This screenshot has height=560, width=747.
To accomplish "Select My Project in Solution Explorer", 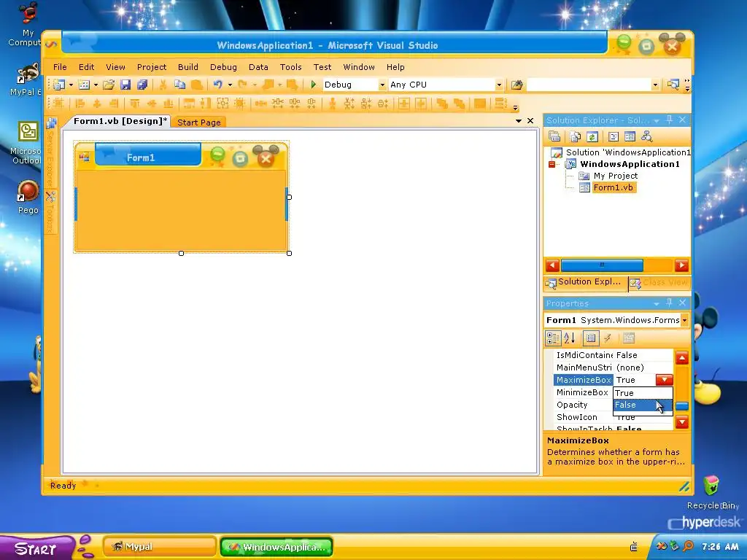I will [615, 176].
